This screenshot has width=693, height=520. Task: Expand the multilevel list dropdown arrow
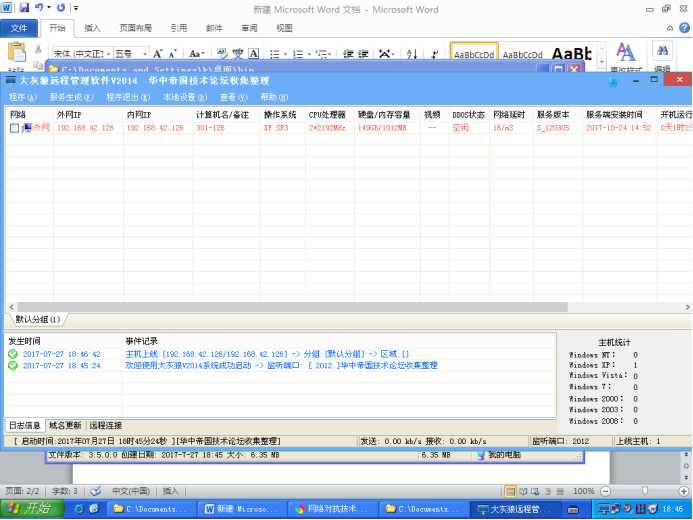329,54
